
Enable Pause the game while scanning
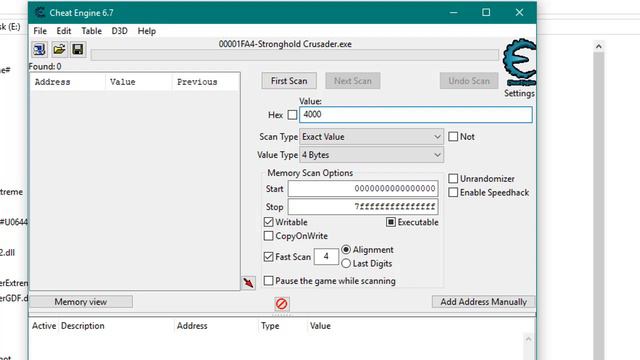click(269, 281)
